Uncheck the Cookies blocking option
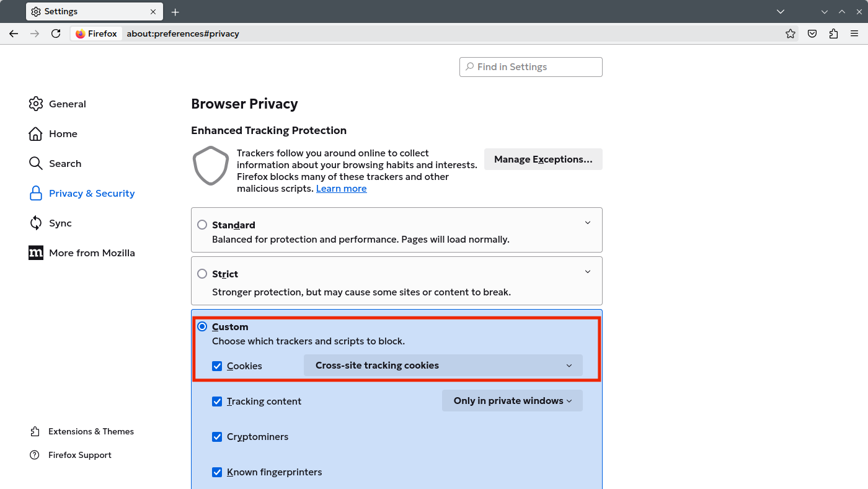Image resolution: width=868 pixels, height=489 pixels. tap(217, 366)
